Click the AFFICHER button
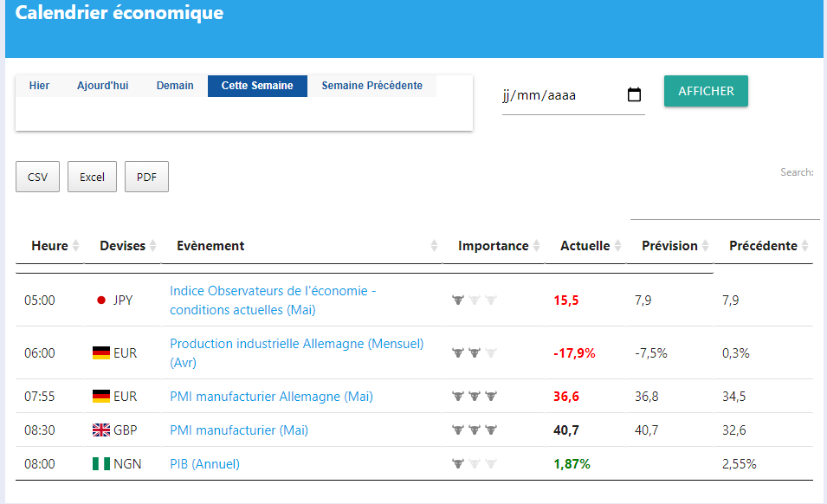This screenshot has width=827, height=504. (706, 91)
